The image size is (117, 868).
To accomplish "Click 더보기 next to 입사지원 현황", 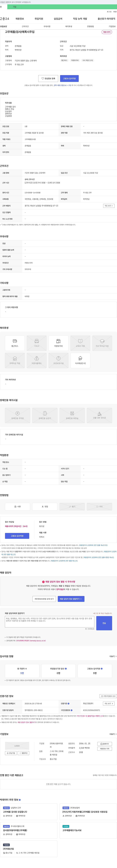I will click(x=113, y=656).
